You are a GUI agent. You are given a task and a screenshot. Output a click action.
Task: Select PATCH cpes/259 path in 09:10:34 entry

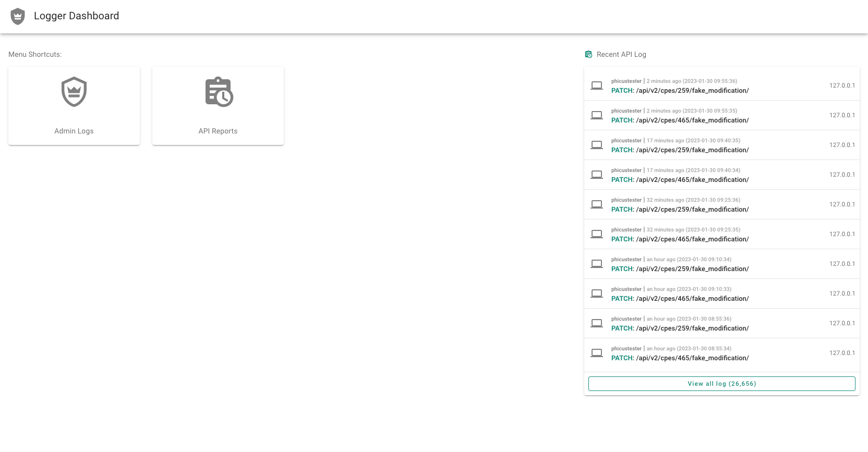click(x=680, y=269)
